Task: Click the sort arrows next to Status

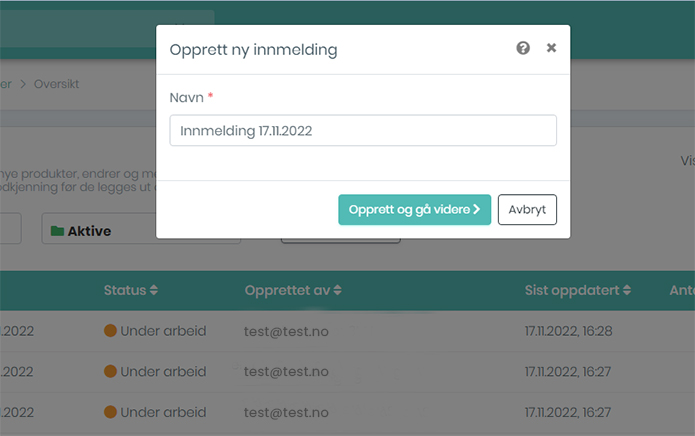Action: (x=154, y=291)
